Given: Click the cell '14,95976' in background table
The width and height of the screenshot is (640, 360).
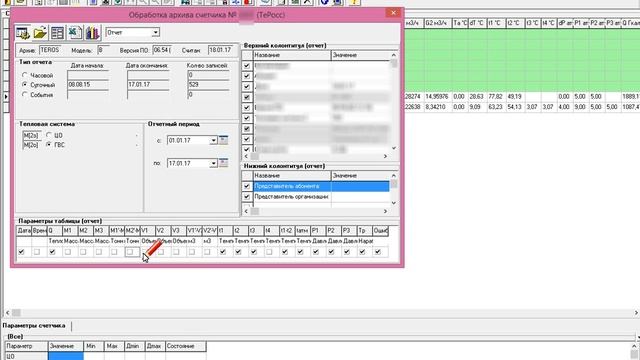Looking at the screenshot, I should point(437,97).
